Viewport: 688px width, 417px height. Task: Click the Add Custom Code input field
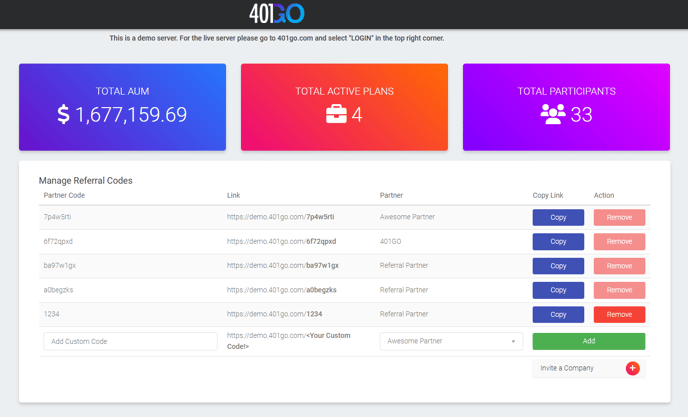click(130, 341)
